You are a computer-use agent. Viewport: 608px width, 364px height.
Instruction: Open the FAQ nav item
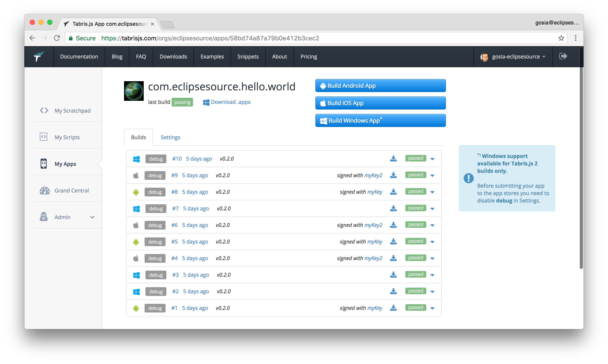(141, 57)
